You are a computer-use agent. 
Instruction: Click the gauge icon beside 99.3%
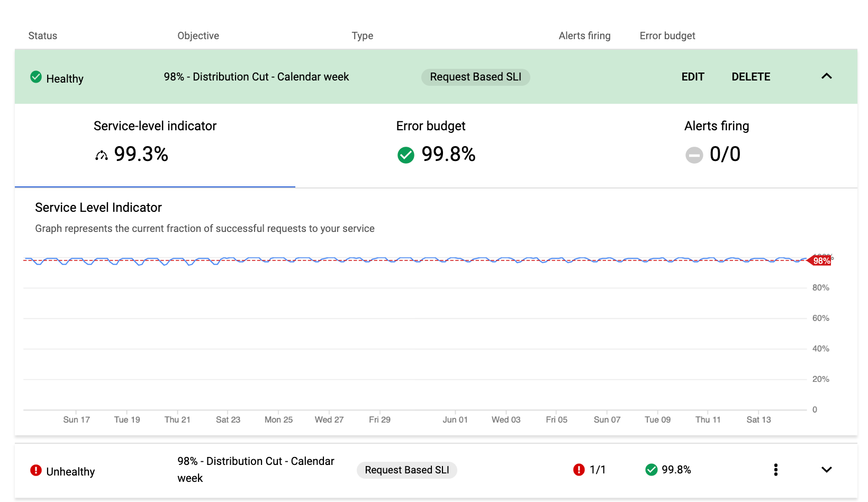tap(101, 155)
